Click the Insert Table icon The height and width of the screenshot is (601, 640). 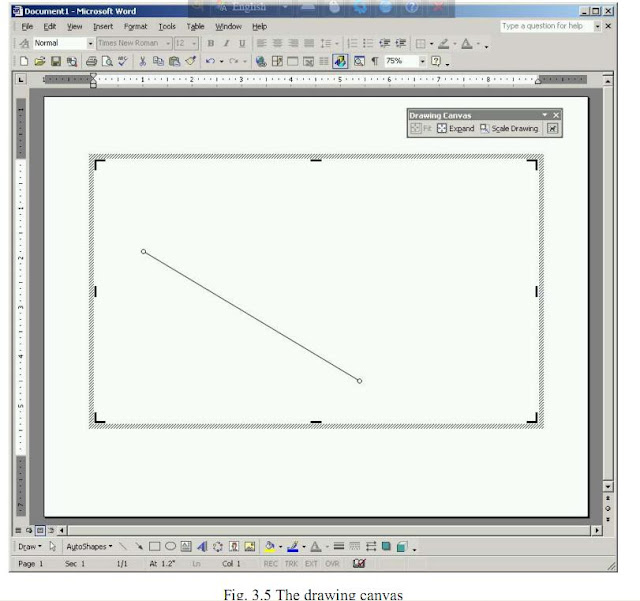(293, 61)
